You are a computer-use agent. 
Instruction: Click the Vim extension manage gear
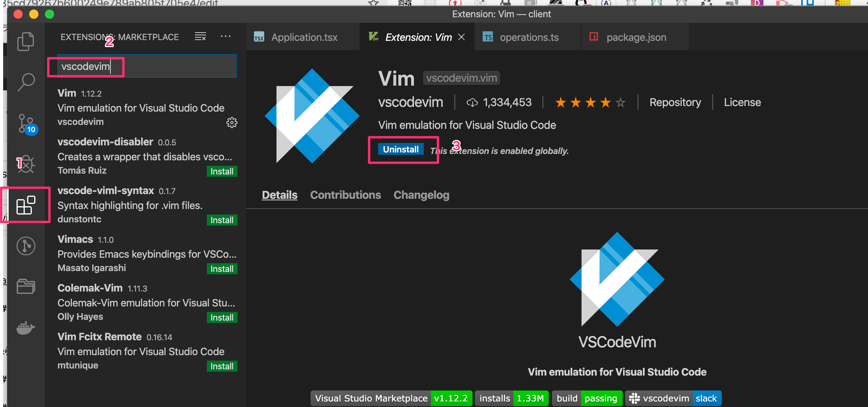pos(232,123)
